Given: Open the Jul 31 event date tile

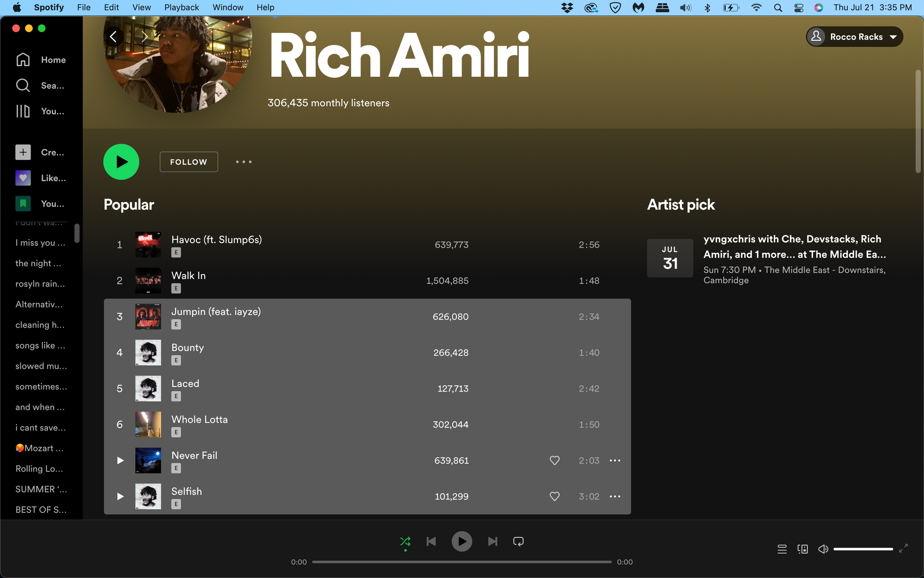Looking at the screenshot, I should 670,258.
